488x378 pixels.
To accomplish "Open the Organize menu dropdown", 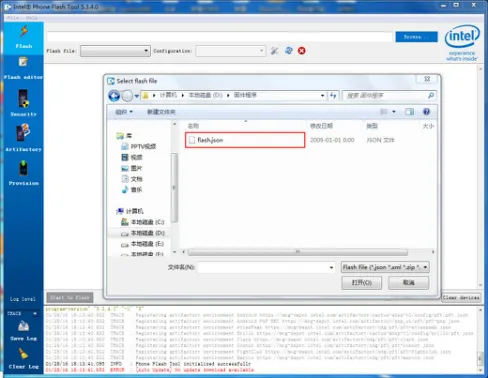I will tap(124, 112).
